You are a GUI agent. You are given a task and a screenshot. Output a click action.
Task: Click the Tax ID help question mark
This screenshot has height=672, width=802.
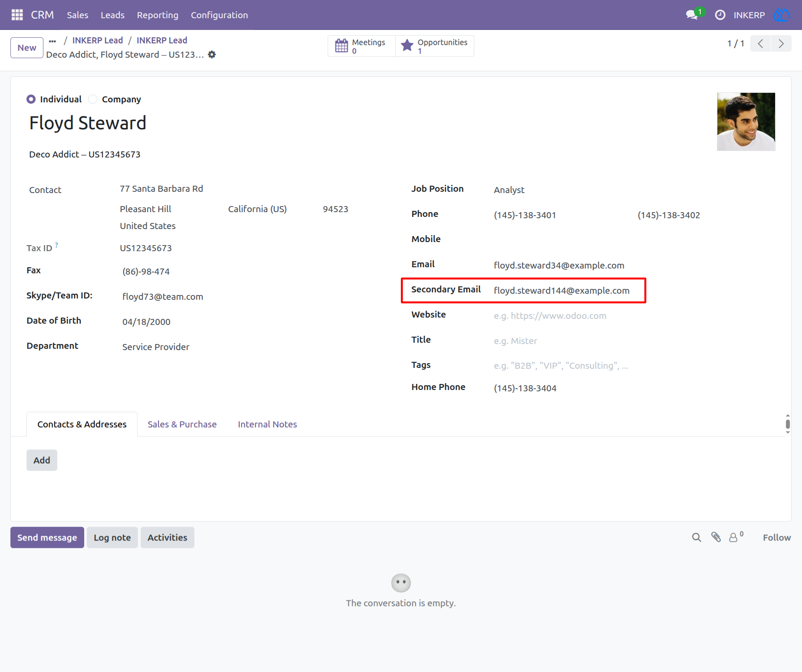click(56, 245)
